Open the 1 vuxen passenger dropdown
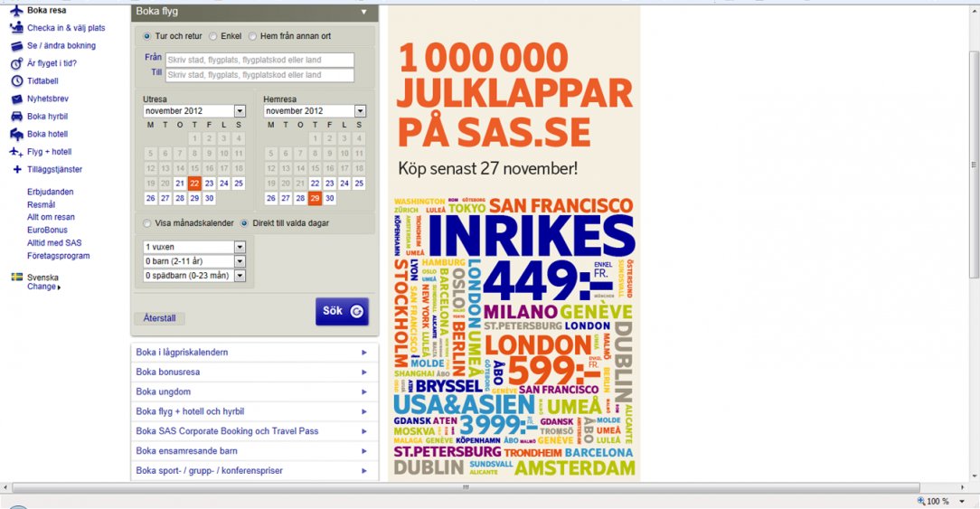 [x=240, y=247]
